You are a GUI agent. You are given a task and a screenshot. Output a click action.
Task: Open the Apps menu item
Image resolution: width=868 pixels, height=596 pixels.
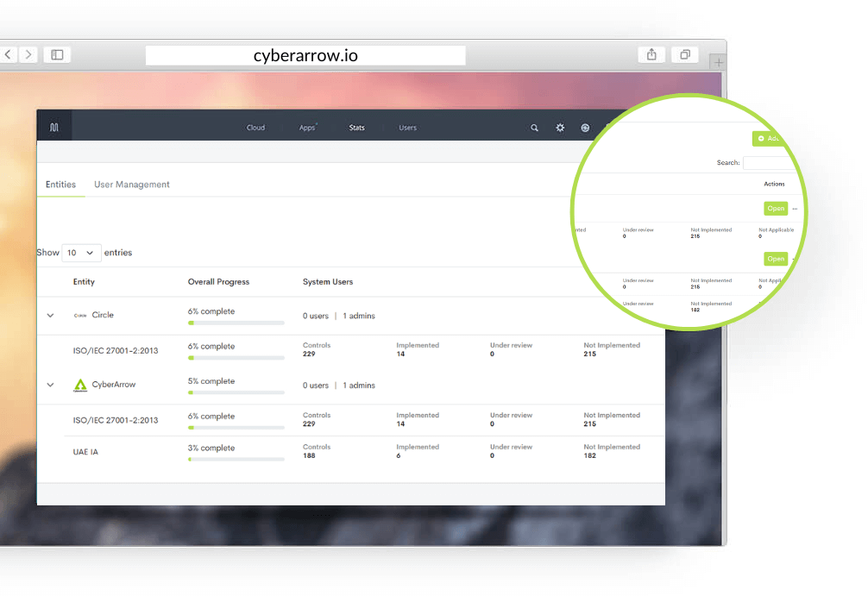coord(307,128)
